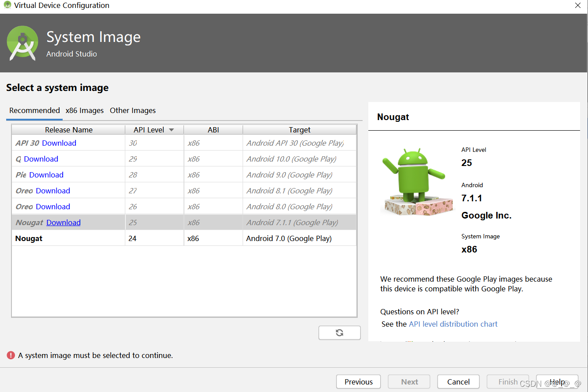Viewport: 588px width, 392px height.
Task: Select 'Android API 30 (Google Play)' cell
Action: coord(300,143)
